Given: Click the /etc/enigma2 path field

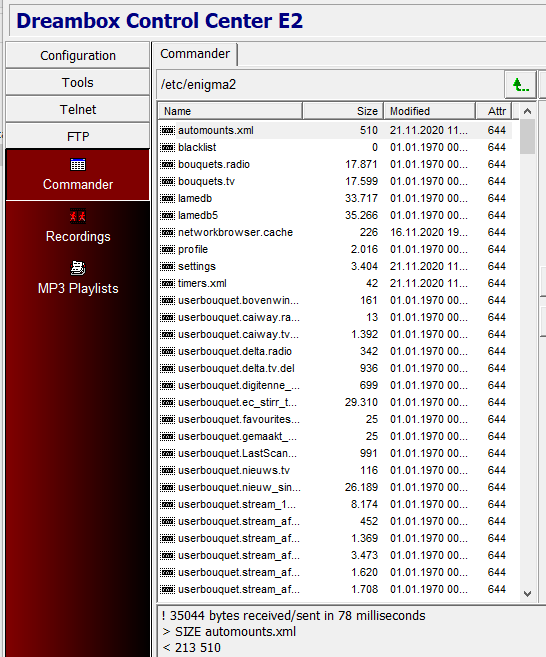Looking at the screenshot, I should (331, 85).
